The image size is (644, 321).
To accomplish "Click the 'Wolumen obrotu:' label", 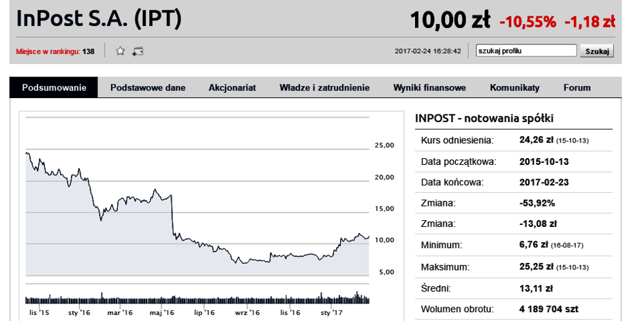I will pyautogui.click(x=457, y=309).
